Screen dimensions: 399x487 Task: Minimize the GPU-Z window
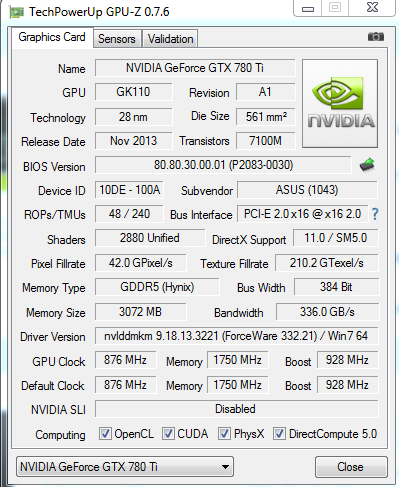point(308,8)
